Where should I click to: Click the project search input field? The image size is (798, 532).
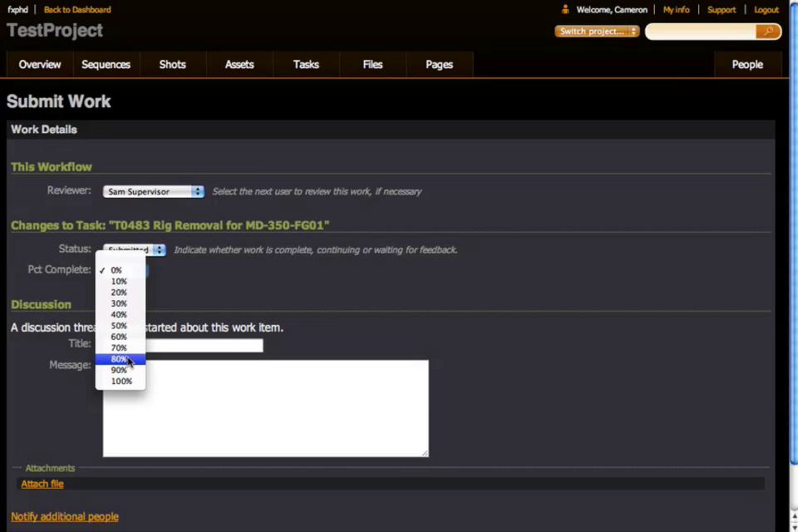pyautogui.click(x=701, y=32)
